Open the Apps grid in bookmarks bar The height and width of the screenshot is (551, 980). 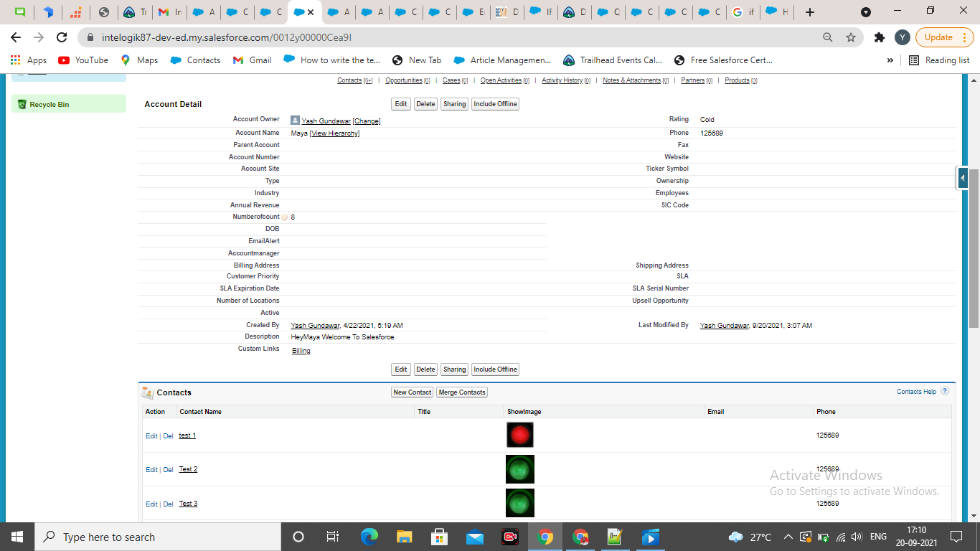29,60
